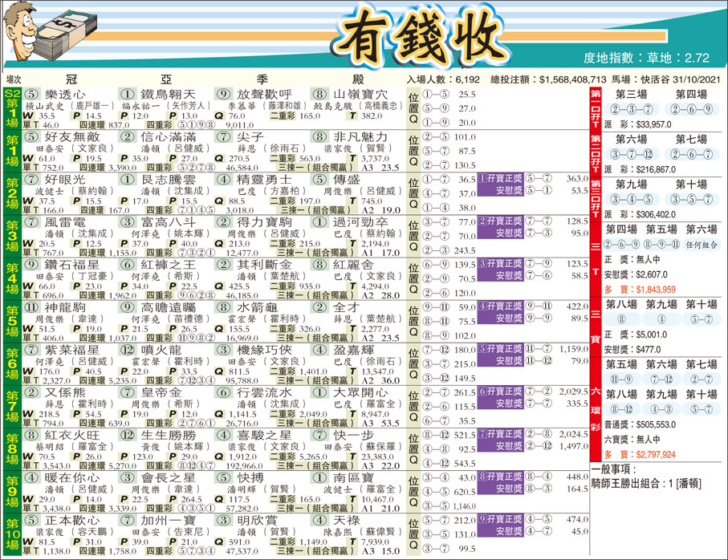728x560 pixels.
Task: Click the 安慰獎 $477.0 amount
Action: point(632,349)
